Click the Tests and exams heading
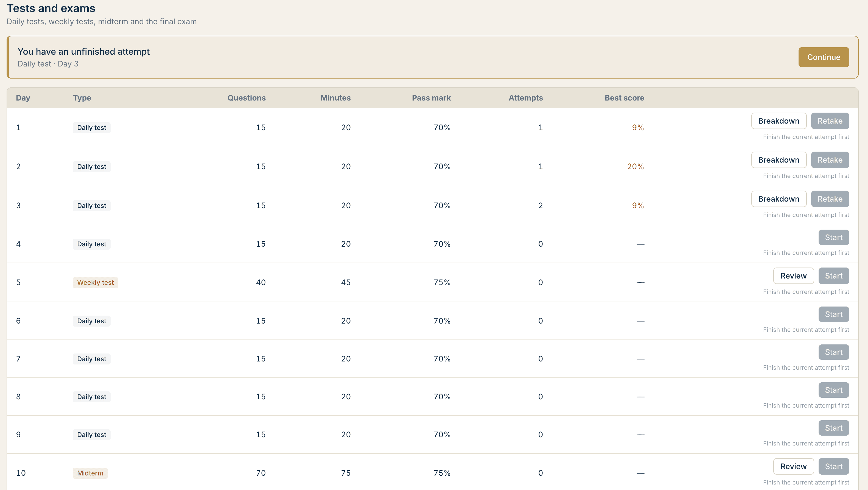Viewport: 868px width, 490px height. [x=51, y=8]
